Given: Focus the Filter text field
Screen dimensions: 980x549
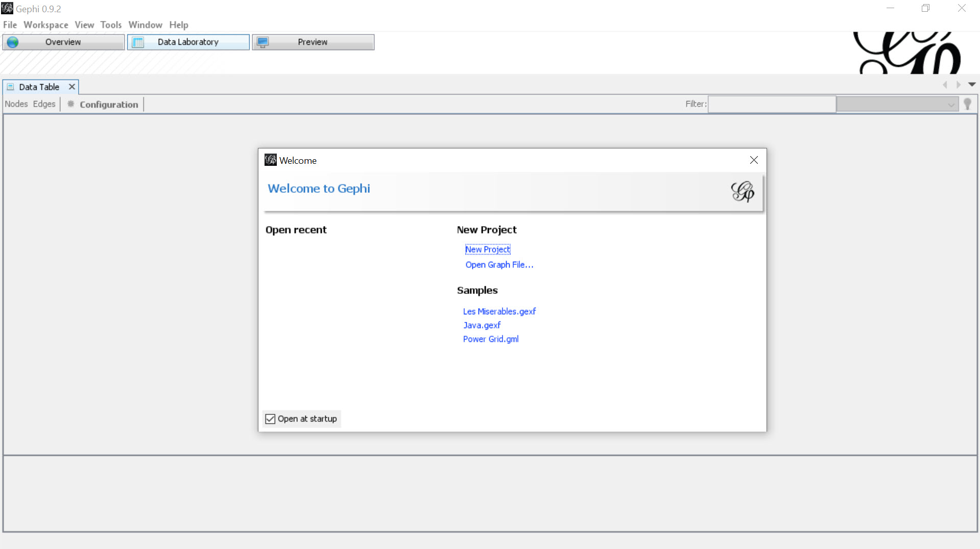Looking at the screenshot, I should point(772,104).
